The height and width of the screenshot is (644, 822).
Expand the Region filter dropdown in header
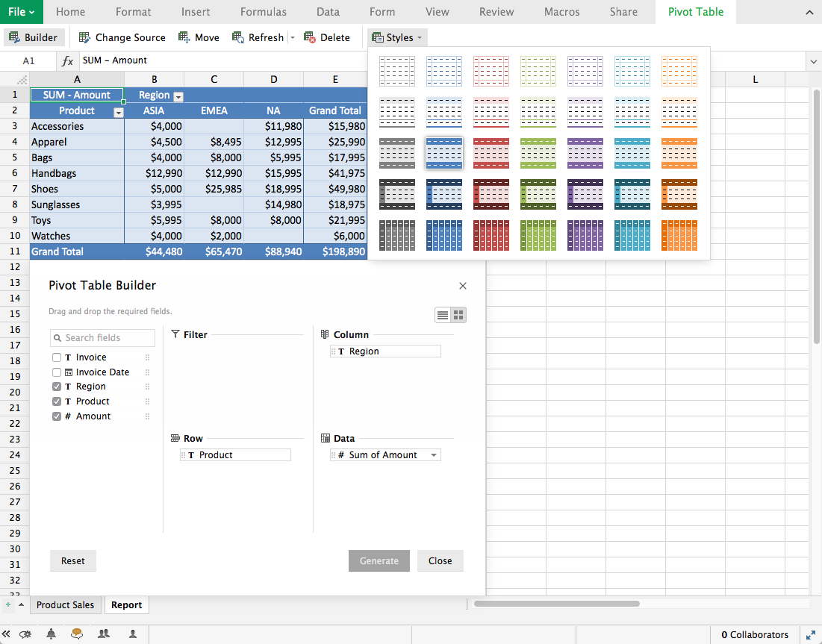[x=178, y=96]
